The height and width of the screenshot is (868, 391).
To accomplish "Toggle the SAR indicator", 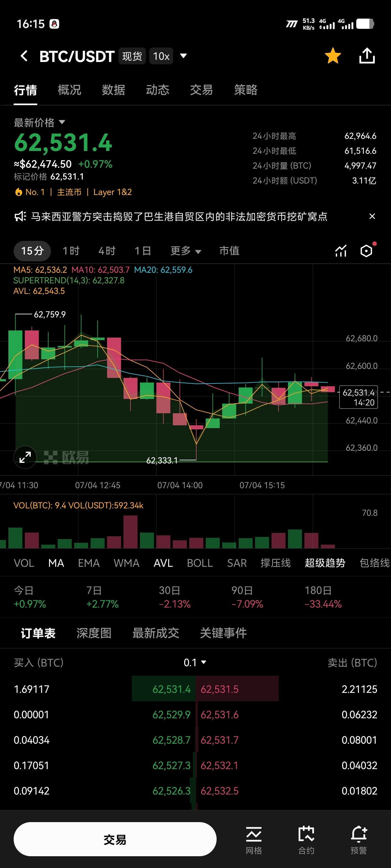I will pos(237,563).
